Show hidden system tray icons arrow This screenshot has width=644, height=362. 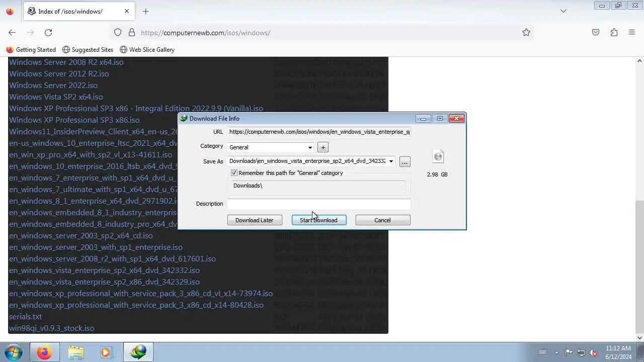[x=556, y=352]
